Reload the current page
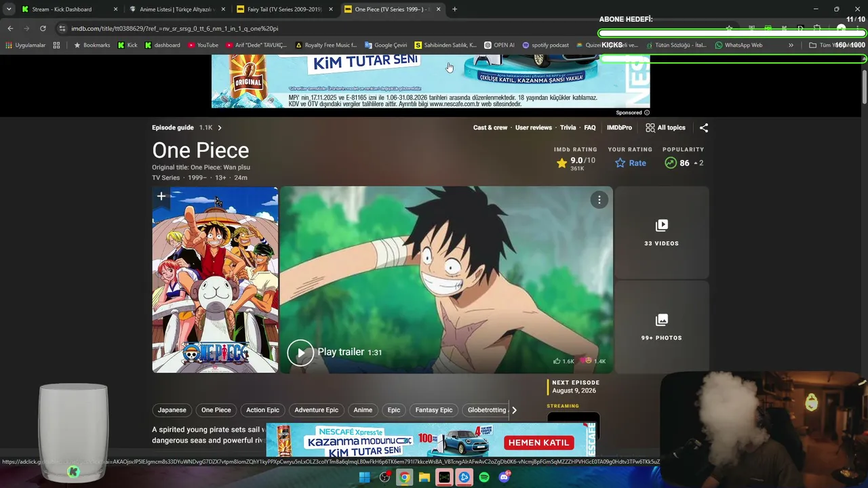The image size is (868, 488). (x=43, y=28)
